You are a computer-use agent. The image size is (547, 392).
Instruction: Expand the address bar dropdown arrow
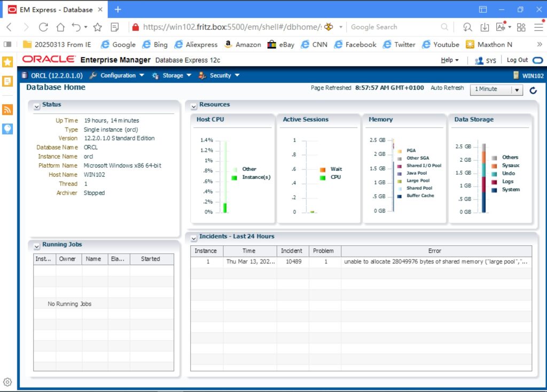click(341, 27)
